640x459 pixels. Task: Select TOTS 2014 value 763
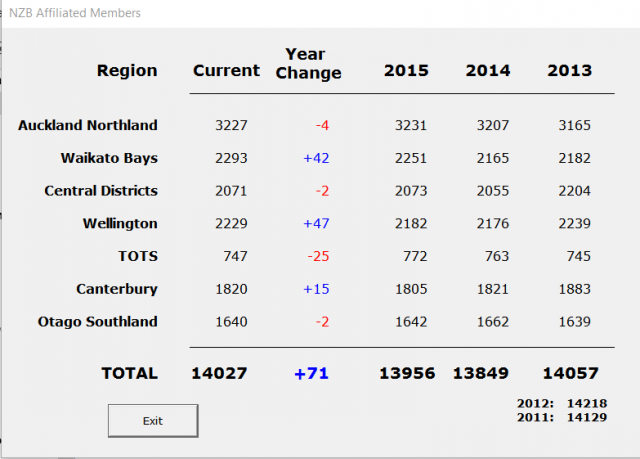[x=497, y=256]
